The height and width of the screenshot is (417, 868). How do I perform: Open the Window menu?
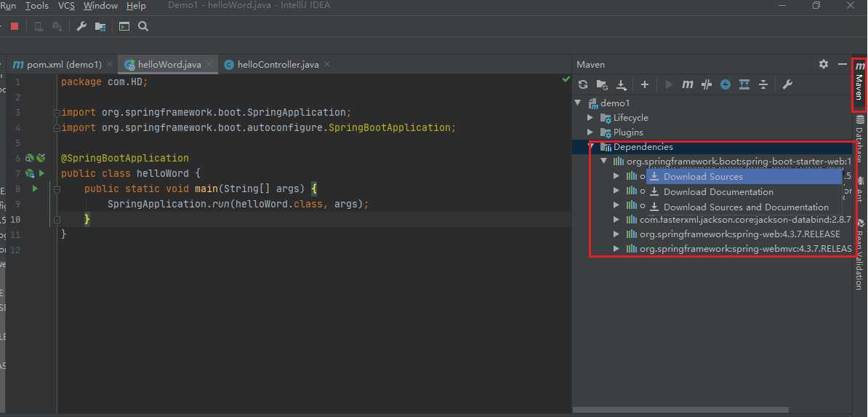[101, 6]
